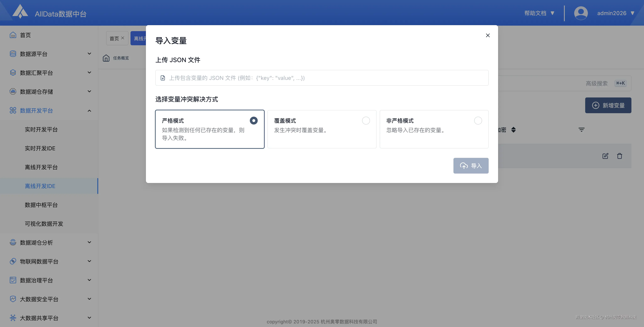This screenshot has height=327, width=644.
Task: Open 实时开发IDE in the sidebar
Action: point(40,148)
